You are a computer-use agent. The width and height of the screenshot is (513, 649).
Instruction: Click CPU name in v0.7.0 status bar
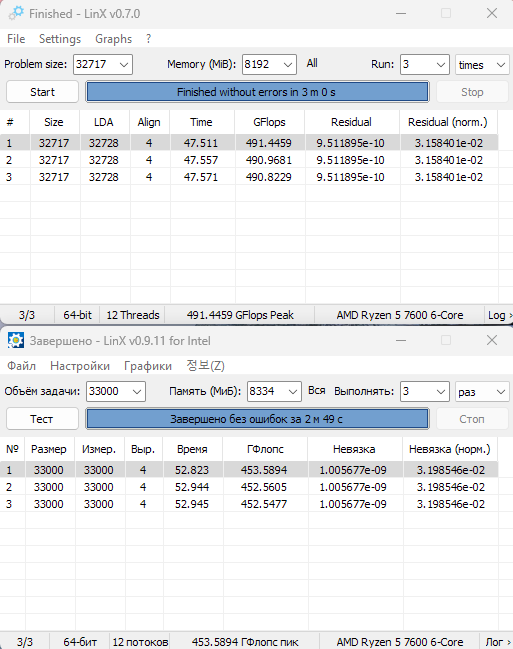tap(400, 315)
